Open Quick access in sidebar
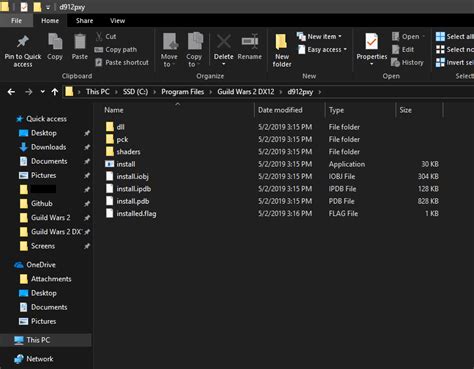The height and width of the screenshot is (369, 474). [x=46, y=119]
